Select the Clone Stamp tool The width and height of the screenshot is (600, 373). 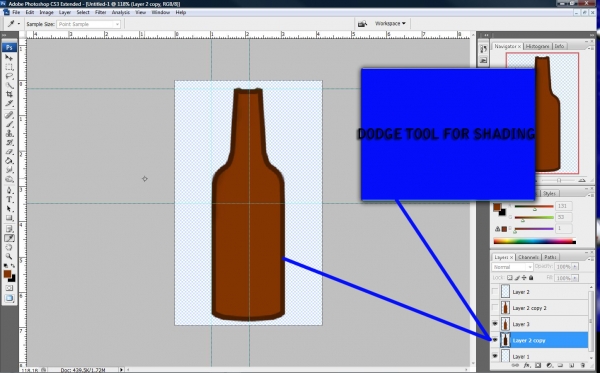point(9,134)
